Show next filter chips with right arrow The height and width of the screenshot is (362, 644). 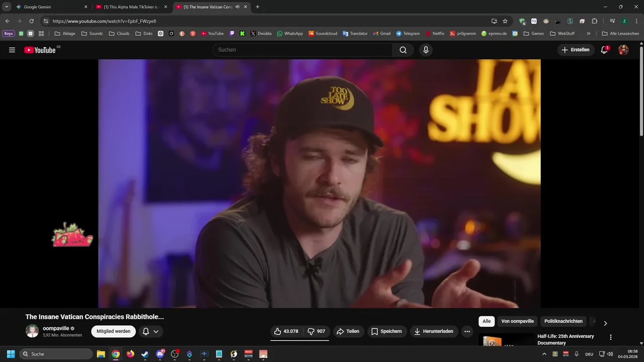tap(605, 323)
